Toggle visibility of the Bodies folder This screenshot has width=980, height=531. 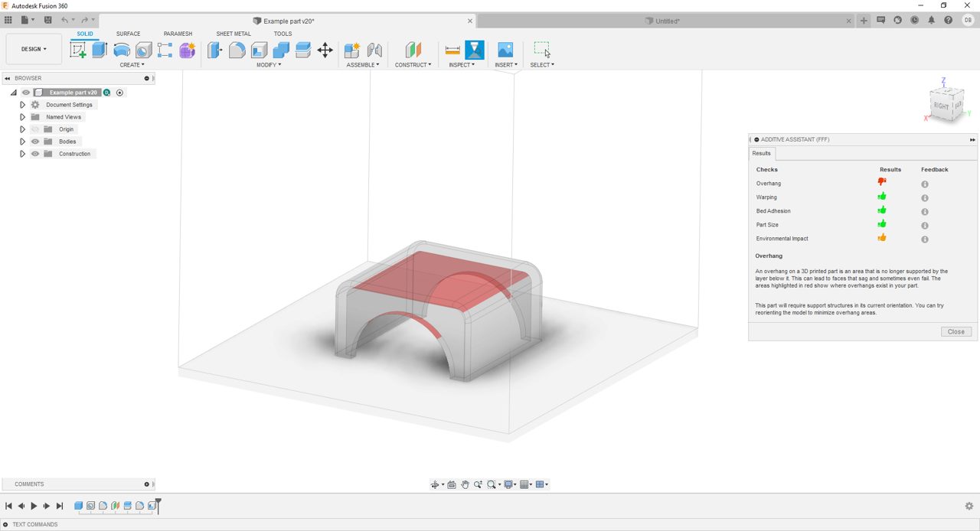point(34,142)
